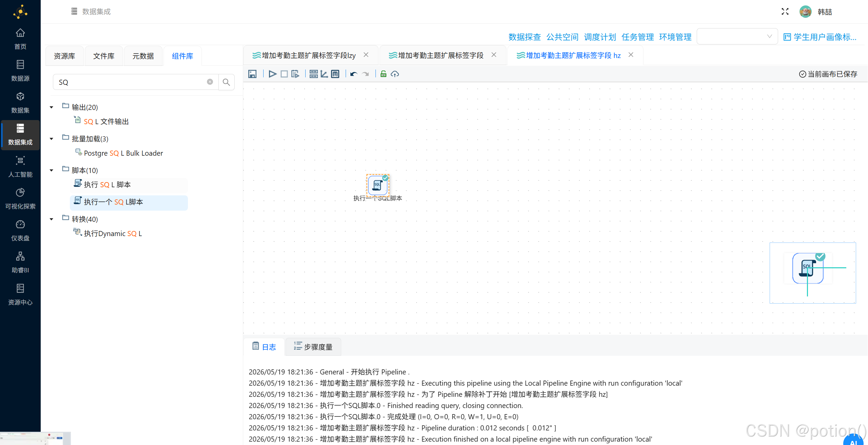This screenshot has width=868, height=445.
Task: Click the menu icon beside 数据集成 header
Action: point(74,12)
